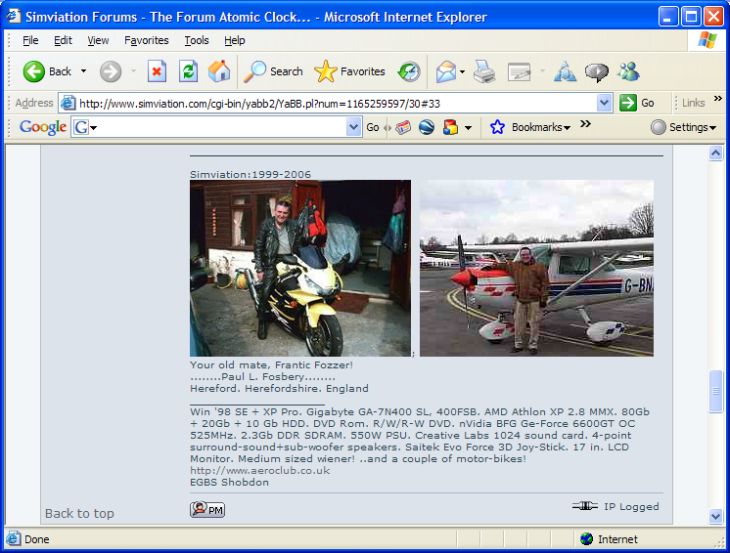
Task: Open the Discuss speech bubble icon
Action: tap(596, 72)
